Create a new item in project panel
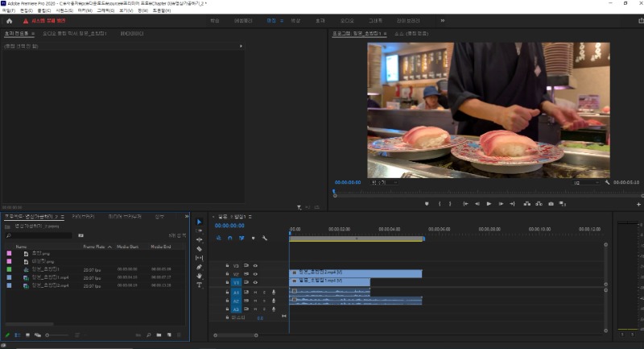 pyautogui.click(x=169, y=335)
